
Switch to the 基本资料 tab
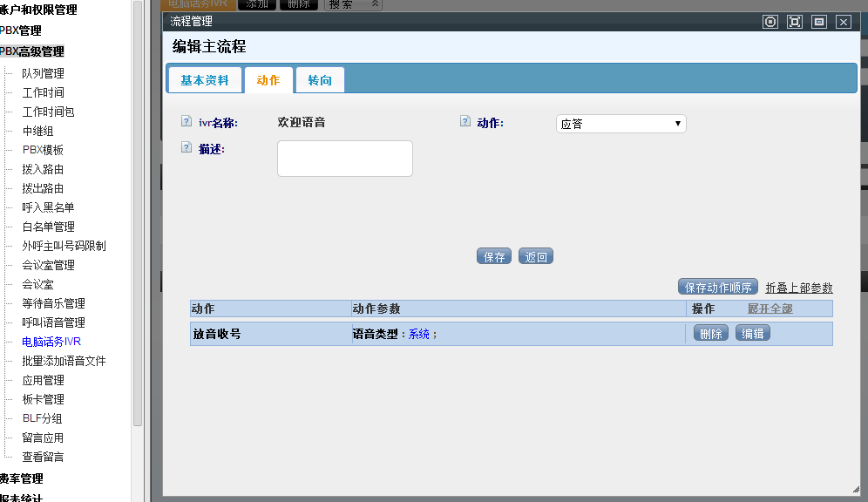coord(205,80)
